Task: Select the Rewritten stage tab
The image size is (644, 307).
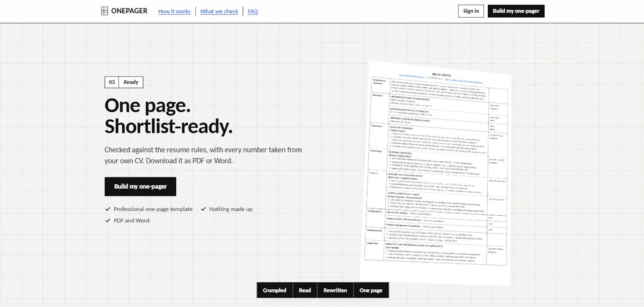Action: coord(335,290)
